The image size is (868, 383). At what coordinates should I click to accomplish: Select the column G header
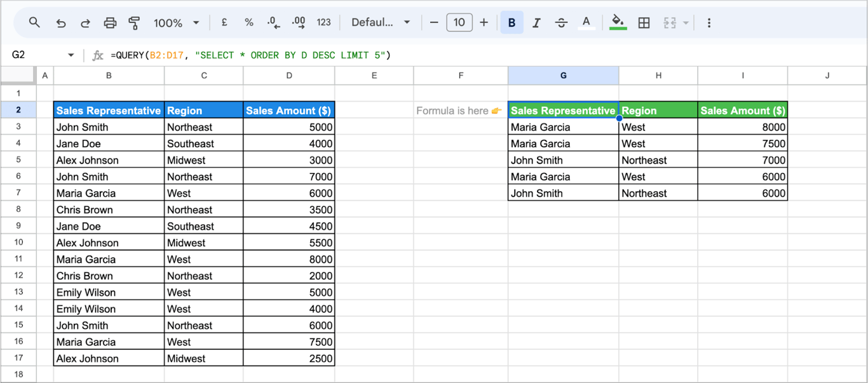tap(563, 76)
